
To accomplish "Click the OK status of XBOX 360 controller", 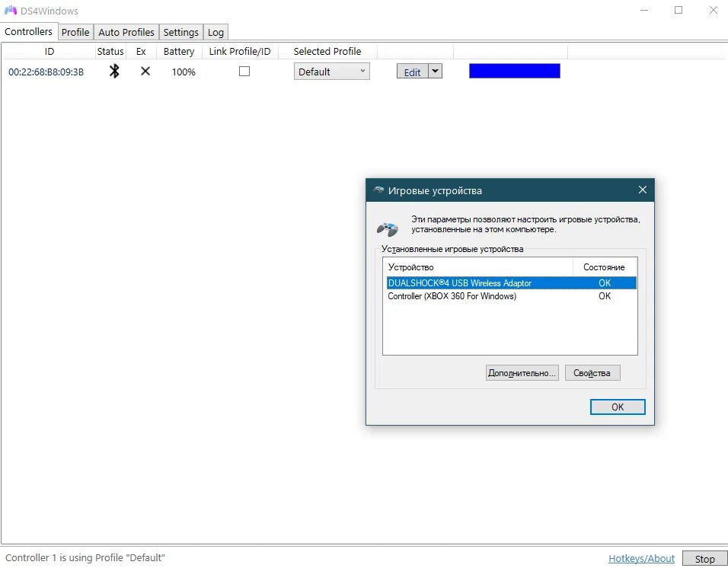I will click(x=605, y=296).
